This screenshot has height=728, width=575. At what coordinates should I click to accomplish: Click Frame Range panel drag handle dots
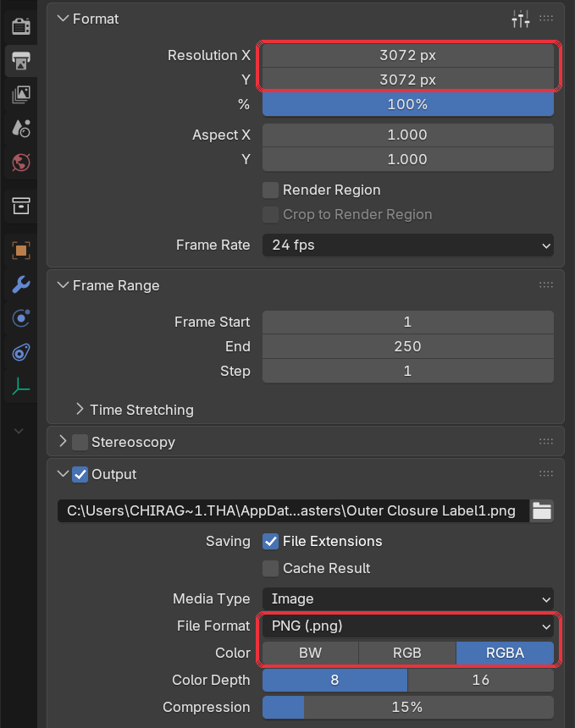point(546,285)
